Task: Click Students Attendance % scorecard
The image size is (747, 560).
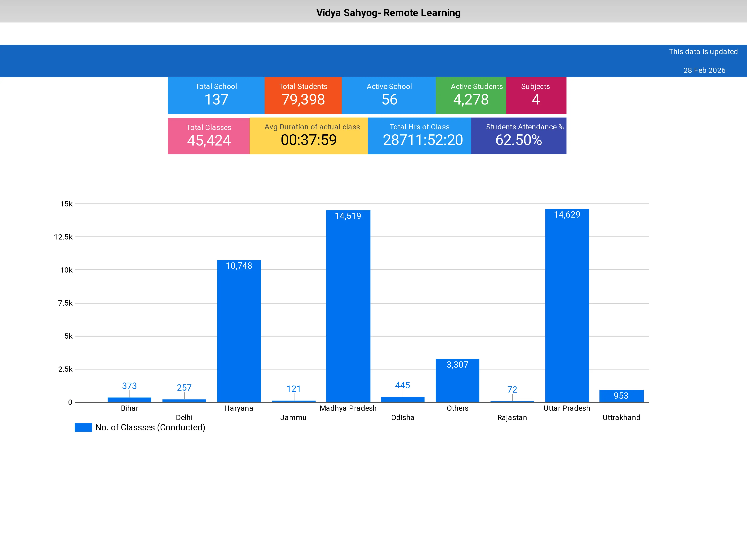Action: [x=518, y=136]
